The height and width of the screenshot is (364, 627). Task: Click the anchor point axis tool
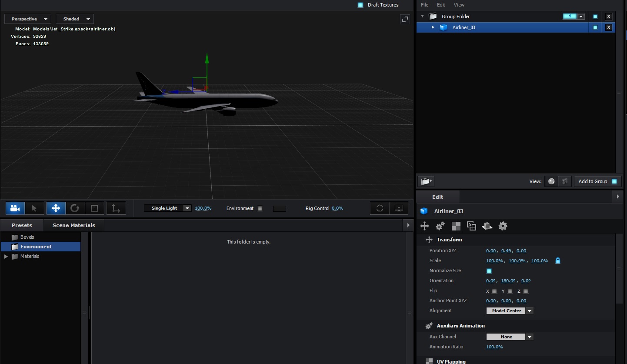pos(116,208)
